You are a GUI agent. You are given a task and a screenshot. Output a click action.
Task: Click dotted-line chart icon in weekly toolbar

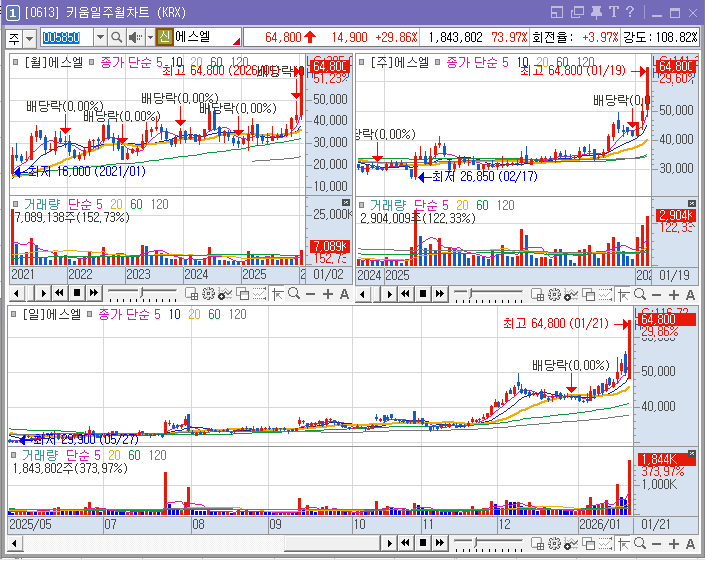tap(605, 295)
